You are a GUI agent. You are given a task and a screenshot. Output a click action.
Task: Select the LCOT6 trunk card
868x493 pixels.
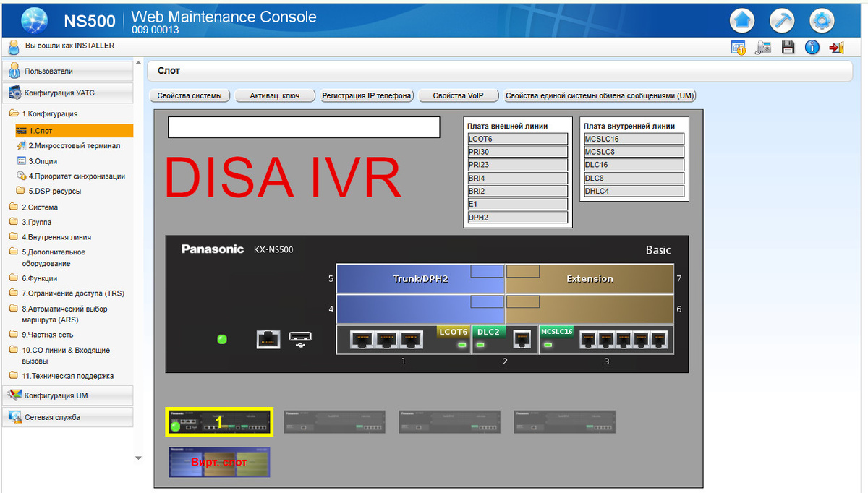[515, 138]
